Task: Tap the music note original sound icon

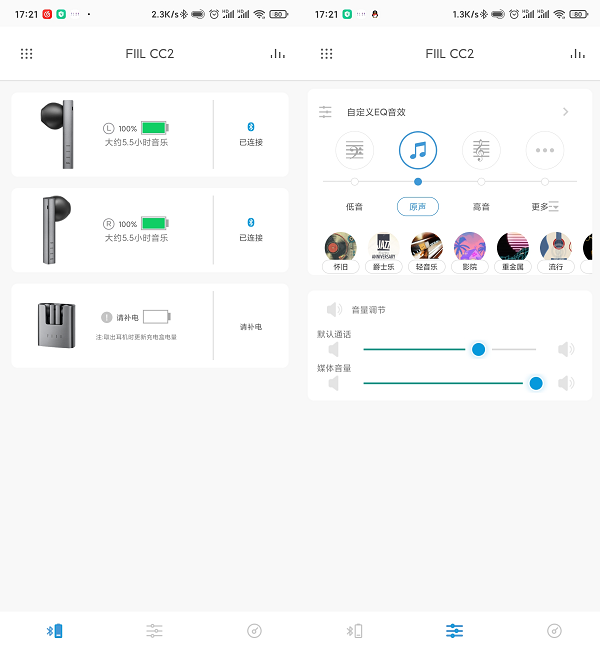Action: coord(418,151)
